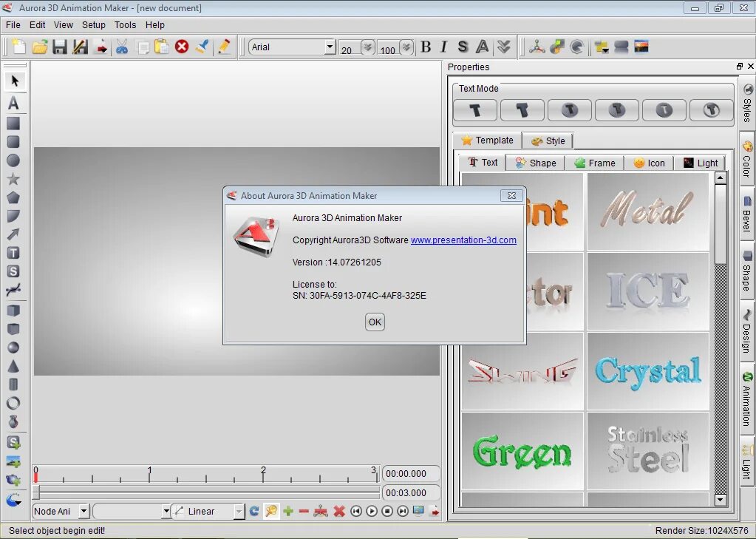This screenshot has width=756, height=539.
Task: Click the background image picture icon in the top toolbar
Action: point(641,47)
